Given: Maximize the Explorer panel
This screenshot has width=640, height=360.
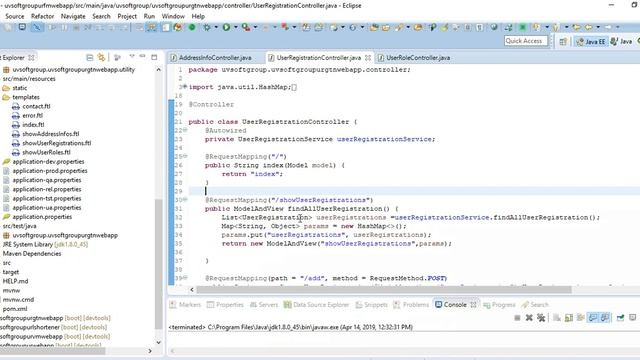Looking at the screenshot, I should click(x=154, y=57).
